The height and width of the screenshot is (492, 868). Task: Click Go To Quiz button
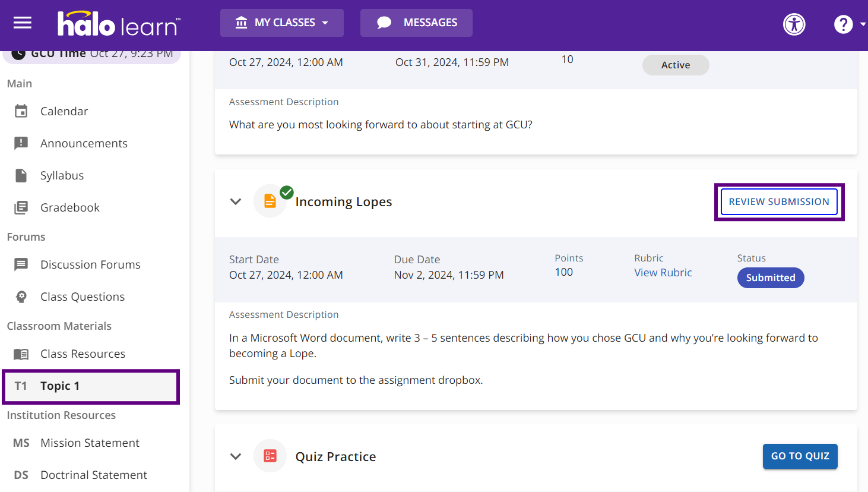tap(800, 456)
